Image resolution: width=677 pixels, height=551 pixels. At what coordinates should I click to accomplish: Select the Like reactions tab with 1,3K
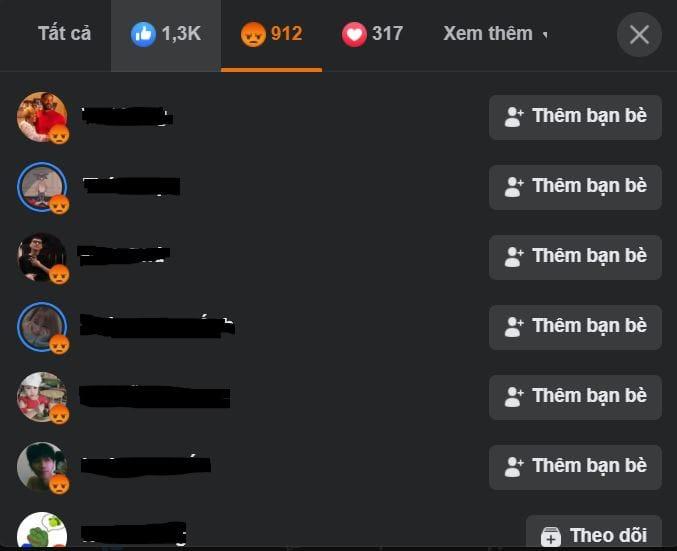(166, 35)
